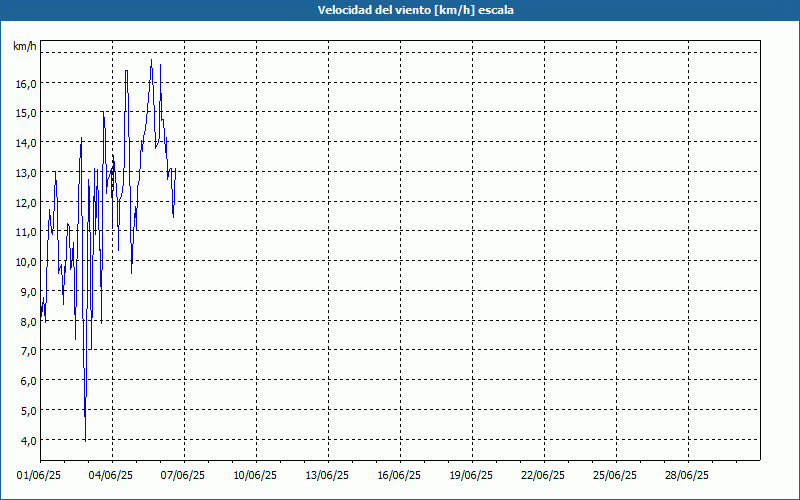Screen dimensions: 800x500
Task: Select the 10,0 y-axis label
Action: [x=26, y=262]
